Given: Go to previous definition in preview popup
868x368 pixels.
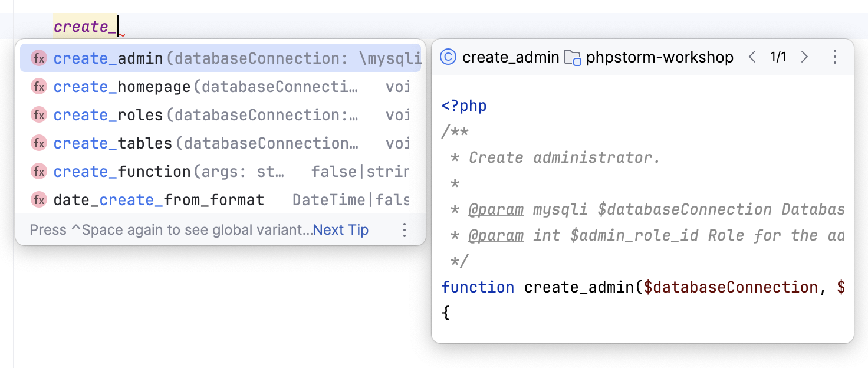Looking at the screenshot, I should pyautogui.click(x=752, y=57).
